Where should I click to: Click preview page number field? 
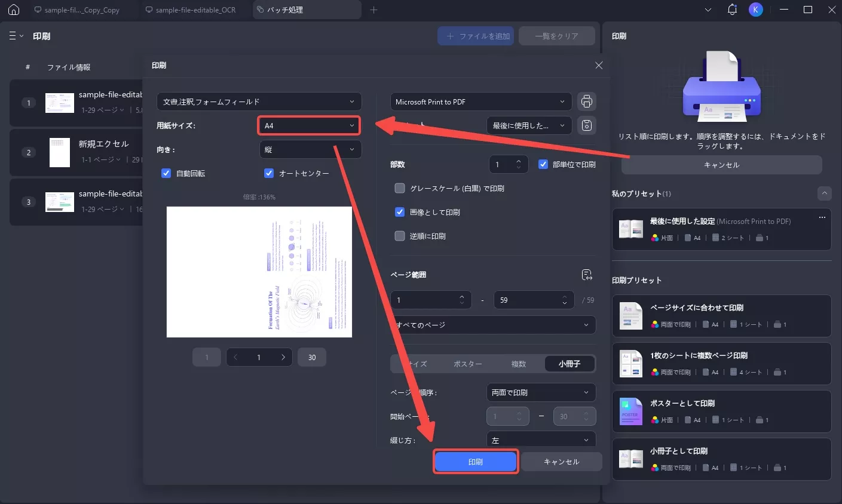coord(259,357)
